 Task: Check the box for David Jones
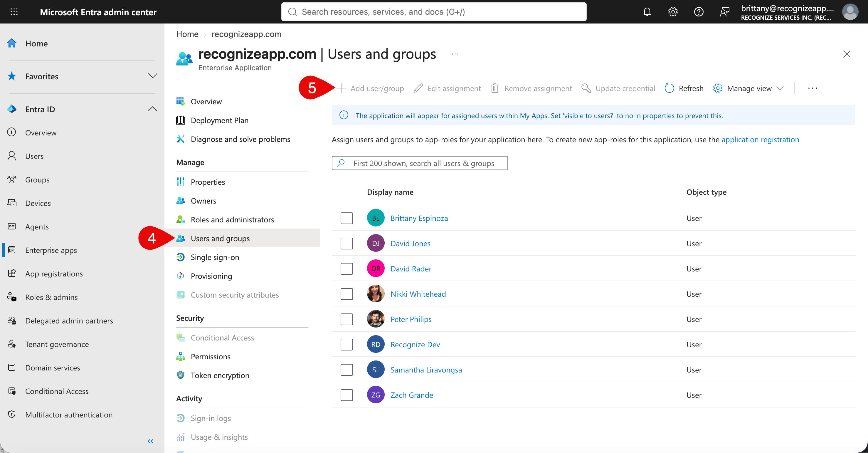coord(346,243)
